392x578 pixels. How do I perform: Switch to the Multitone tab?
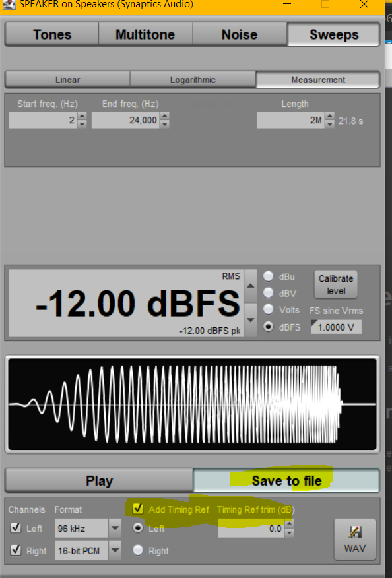point(145,34)
